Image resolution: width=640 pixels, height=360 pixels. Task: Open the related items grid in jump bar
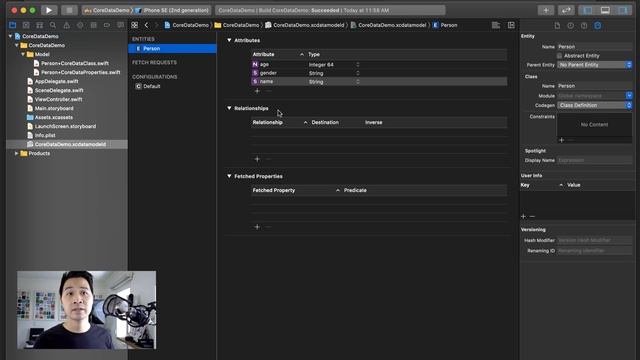coord(135,25)
